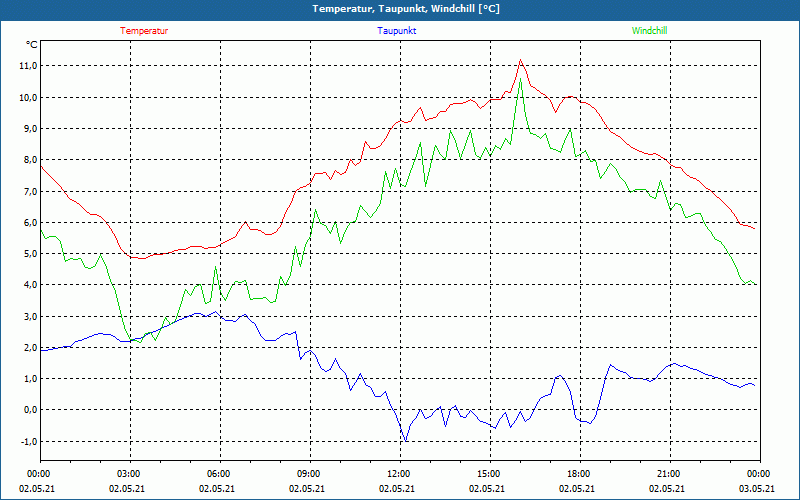
Task: Click the 4,0 y-axis value
Action: click(29, 285)
